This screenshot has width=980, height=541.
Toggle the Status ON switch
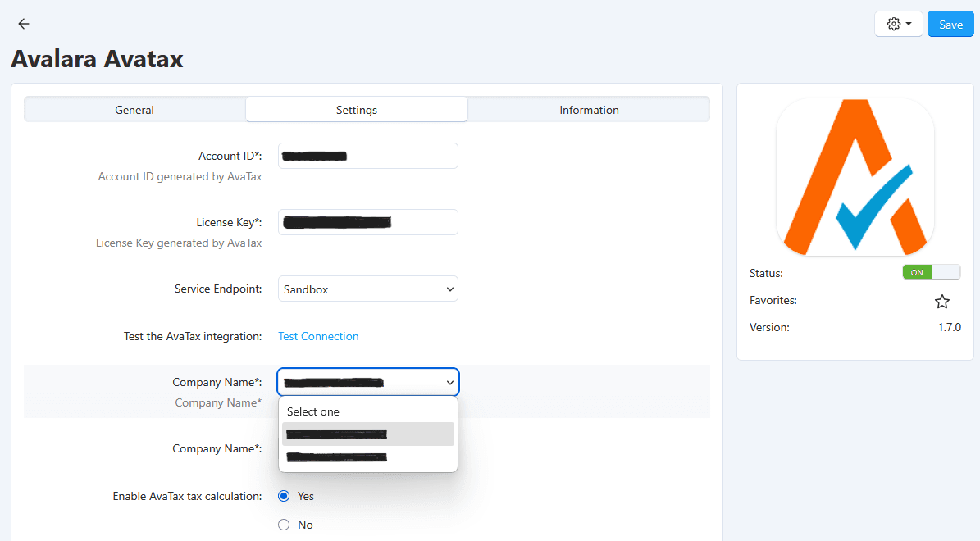coord(932,272)
